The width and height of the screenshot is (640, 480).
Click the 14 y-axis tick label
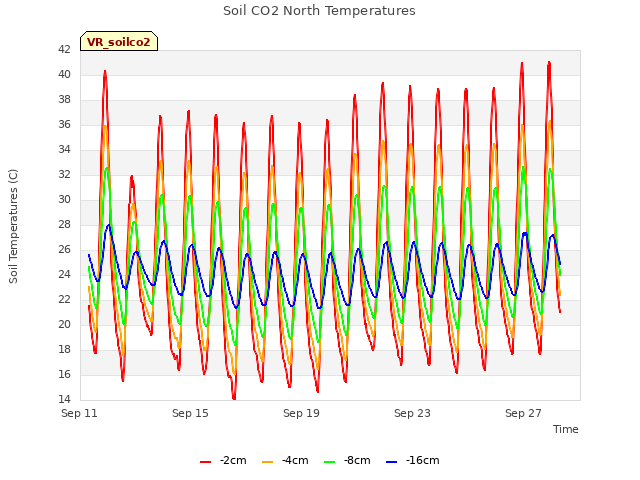[64, 399]
